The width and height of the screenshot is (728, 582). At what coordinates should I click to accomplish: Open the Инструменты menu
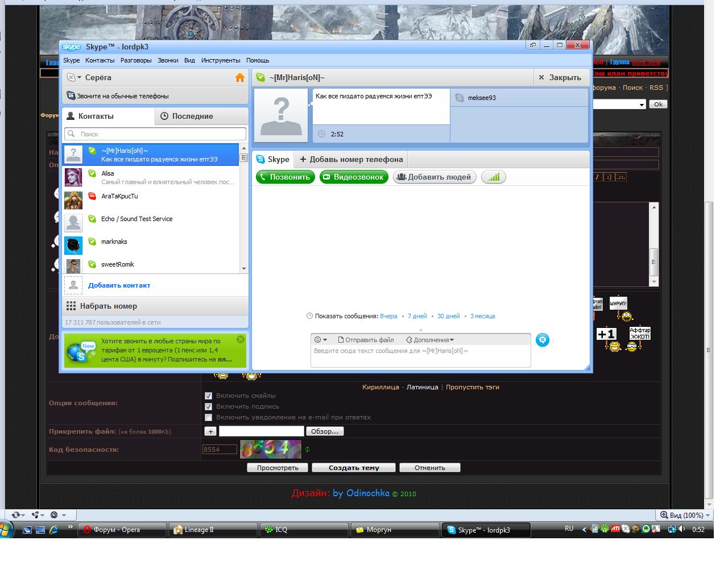point(221,60)
